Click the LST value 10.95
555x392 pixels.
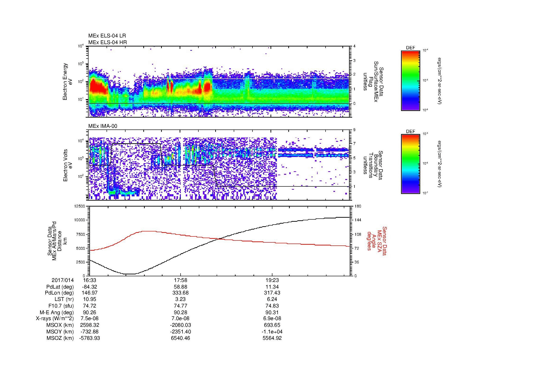pyautogui.click(x=89, y=299)
